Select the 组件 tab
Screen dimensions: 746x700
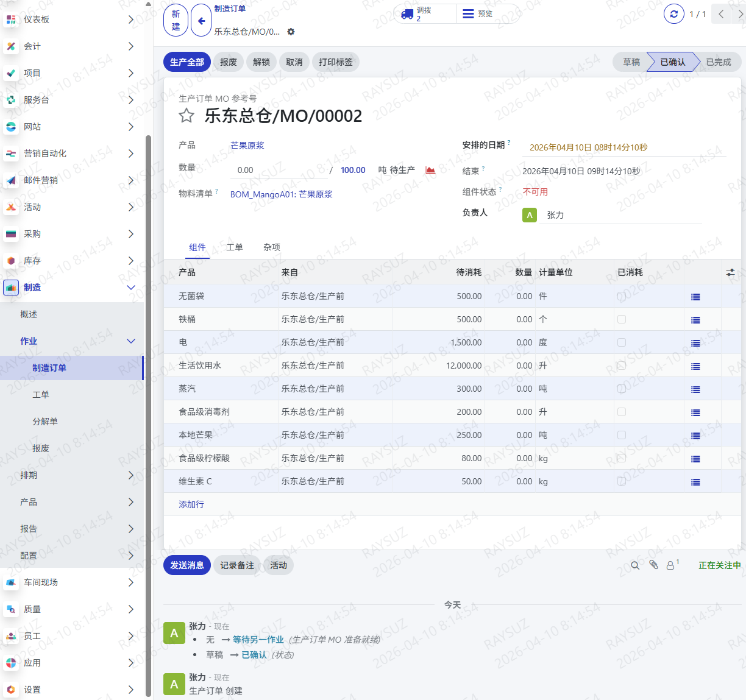point(197,247)
